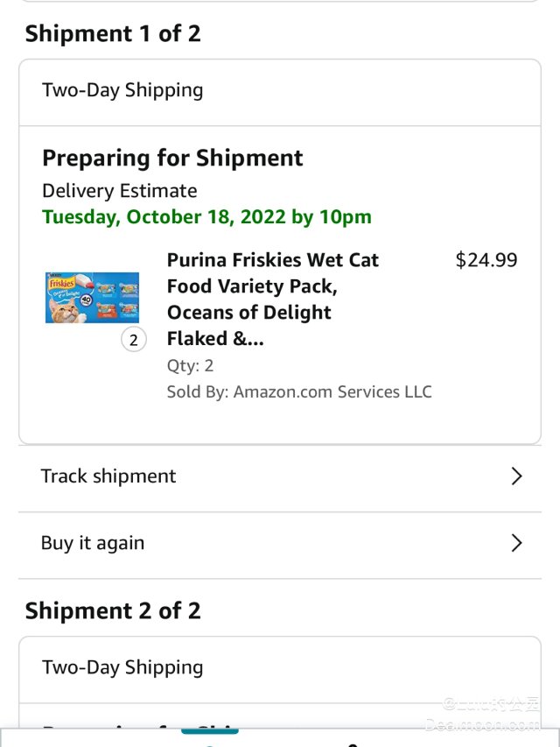Click the Delivery Estimate label
The width and height of the screenshot is (560, 747).
(120, 191)
